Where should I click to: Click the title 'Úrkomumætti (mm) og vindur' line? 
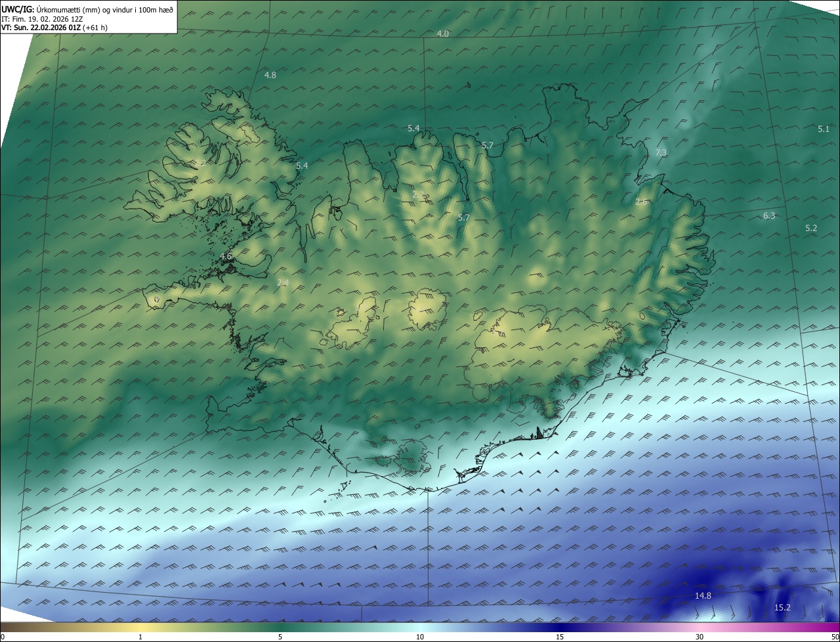tap(87, 9)
